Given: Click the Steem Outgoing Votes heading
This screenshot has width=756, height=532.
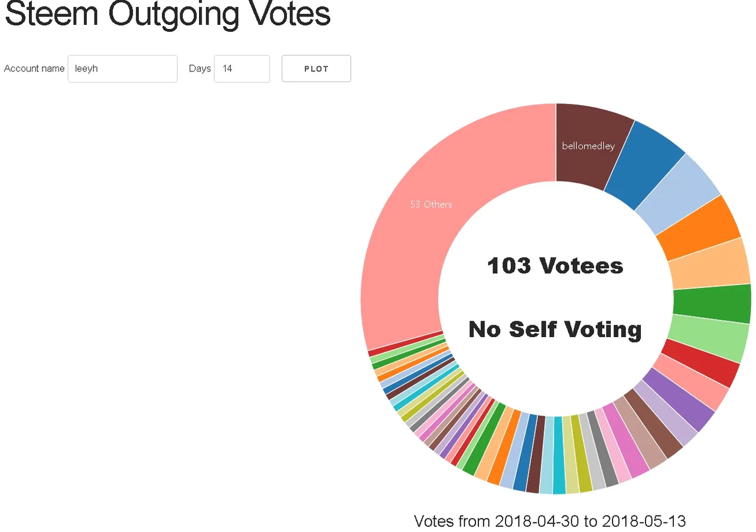Looking at the screenshot, I should [x=168, y=13].
